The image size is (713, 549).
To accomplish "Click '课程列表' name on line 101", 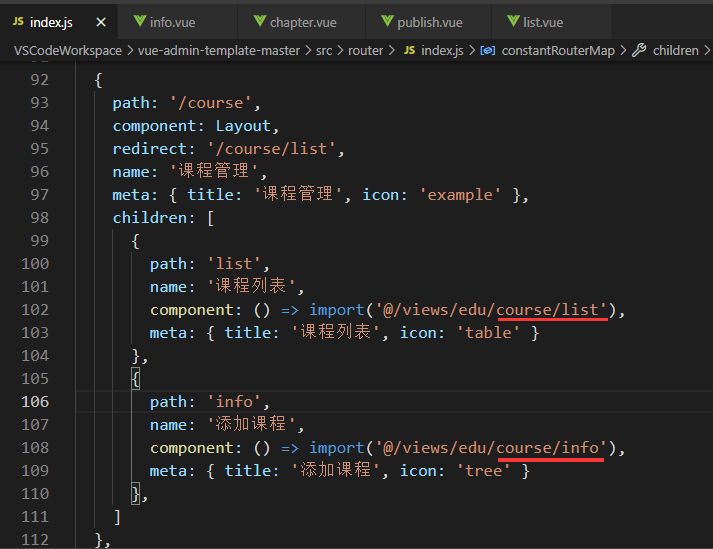I will point(251,287).
